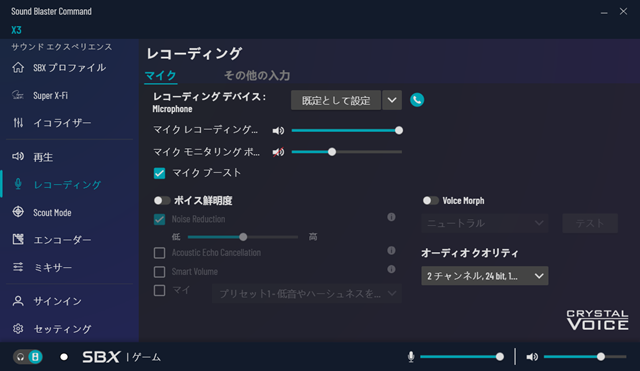Select レコーディング microphone icon in sidebar
The height and width of the screenshot is (371, 640).
coord(18,184)
